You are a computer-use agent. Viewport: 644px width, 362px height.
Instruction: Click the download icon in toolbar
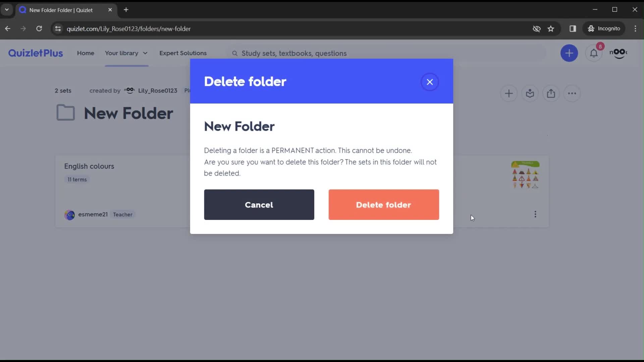coord(530,93)
